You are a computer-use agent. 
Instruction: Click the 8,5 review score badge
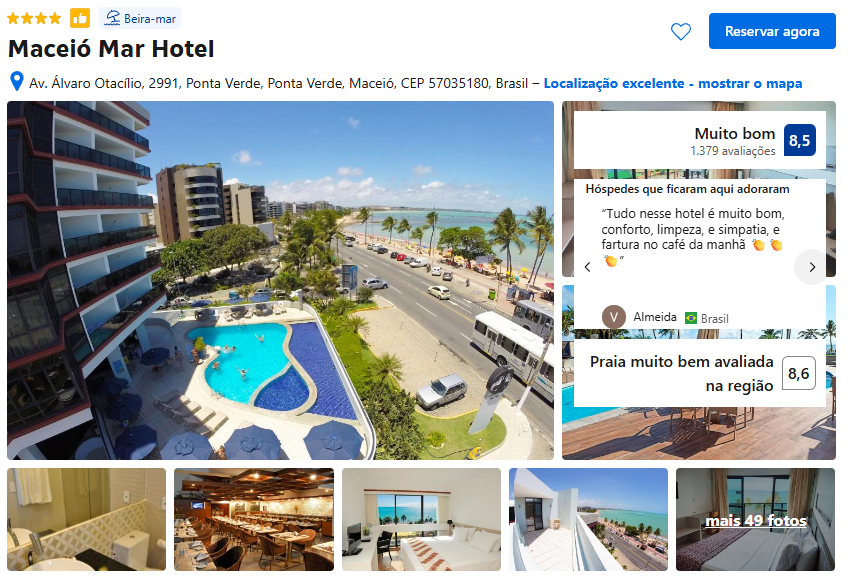799,140
